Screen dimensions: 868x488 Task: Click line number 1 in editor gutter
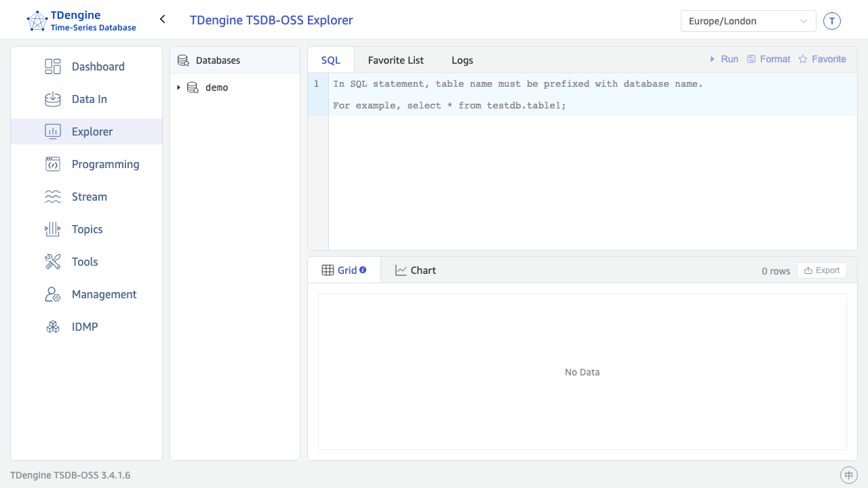(x=317, y=84)
